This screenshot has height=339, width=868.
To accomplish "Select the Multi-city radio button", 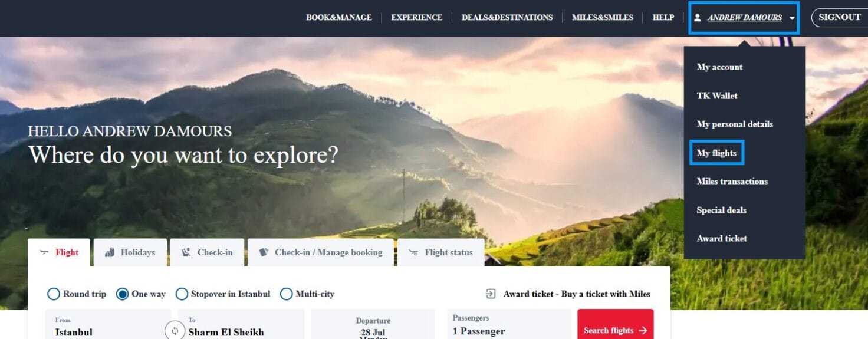I will [x=286, y=294].
